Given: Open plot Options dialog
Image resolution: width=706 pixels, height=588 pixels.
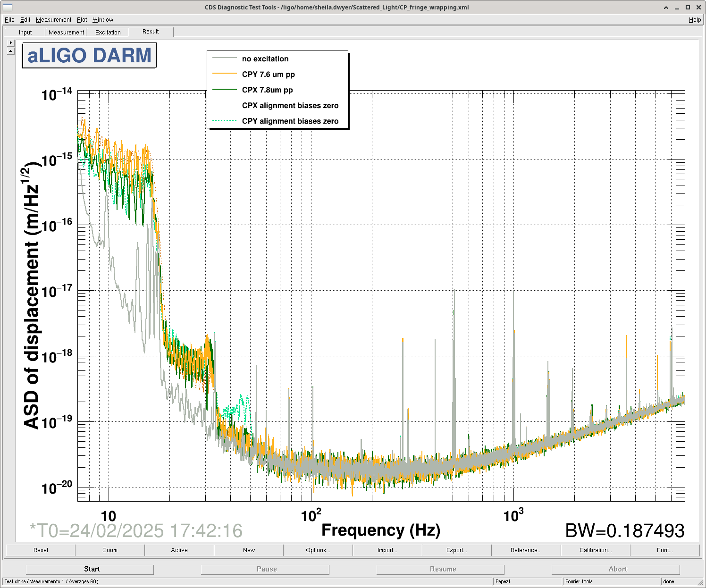Looking at the screenshot, I should click(x=318, y=550).
